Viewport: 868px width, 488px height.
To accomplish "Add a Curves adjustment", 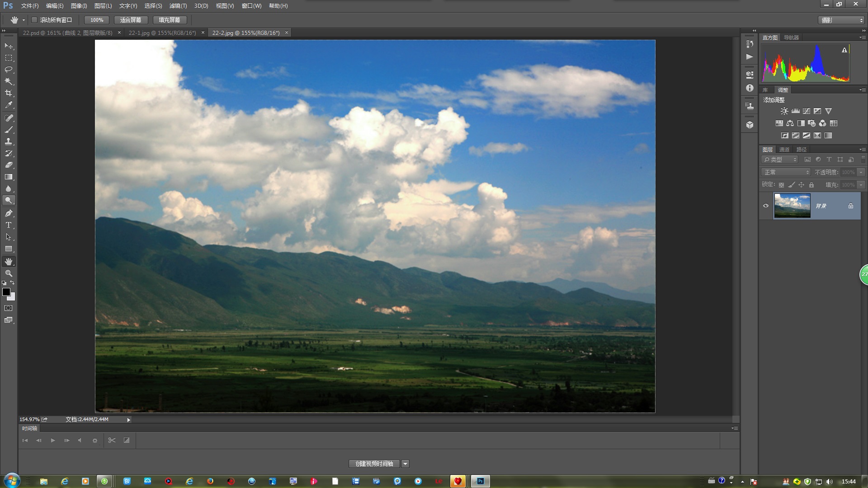I will tap(807, 111).
